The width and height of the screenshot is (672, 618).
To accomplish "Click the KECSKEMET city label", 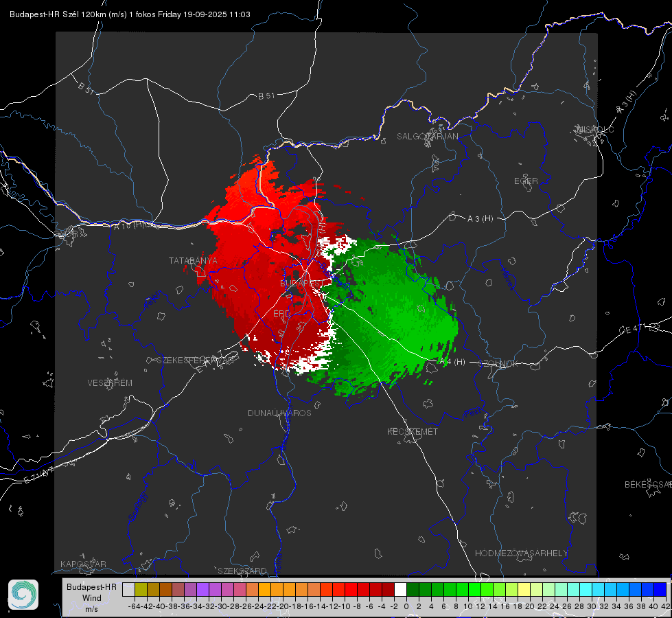I will click(x=413, y=432).
